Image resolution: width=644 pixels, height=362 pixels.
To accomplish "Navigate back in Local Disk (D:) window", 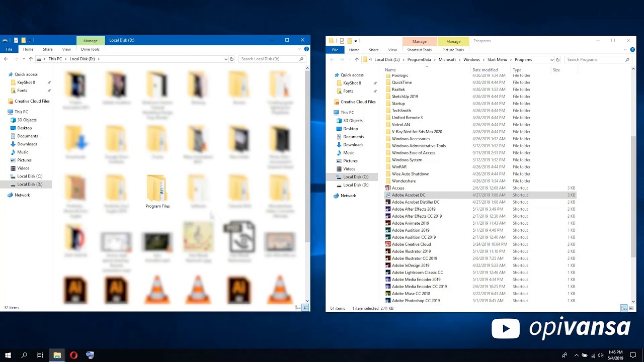I will (6, 59).
